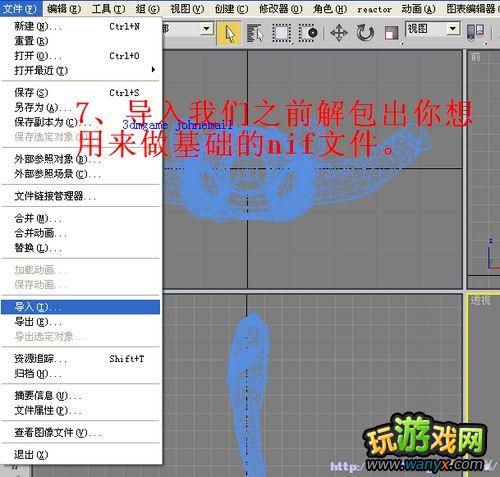Open the 编辑 menu

[x=64, y=8]
